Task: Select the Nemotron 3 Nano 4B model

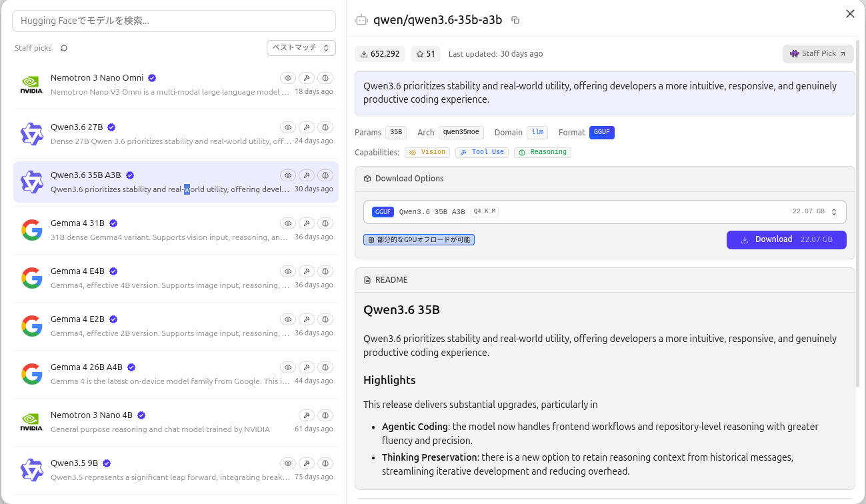Action: point(176,422)
